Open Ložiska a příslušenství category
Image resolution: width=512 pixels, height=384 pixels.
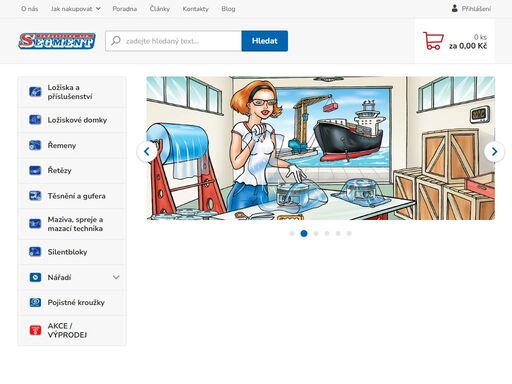coord(72,92)
